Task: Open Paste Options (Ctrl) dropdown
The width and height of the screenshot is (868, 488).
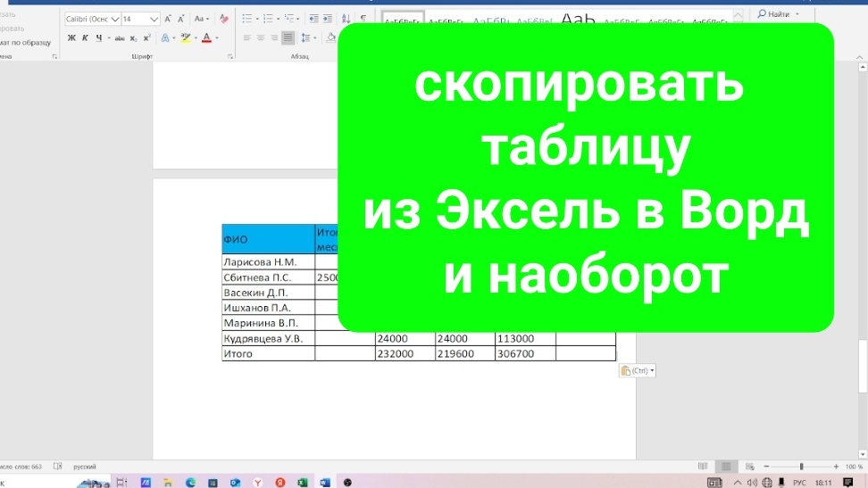Action: [638, 371]
